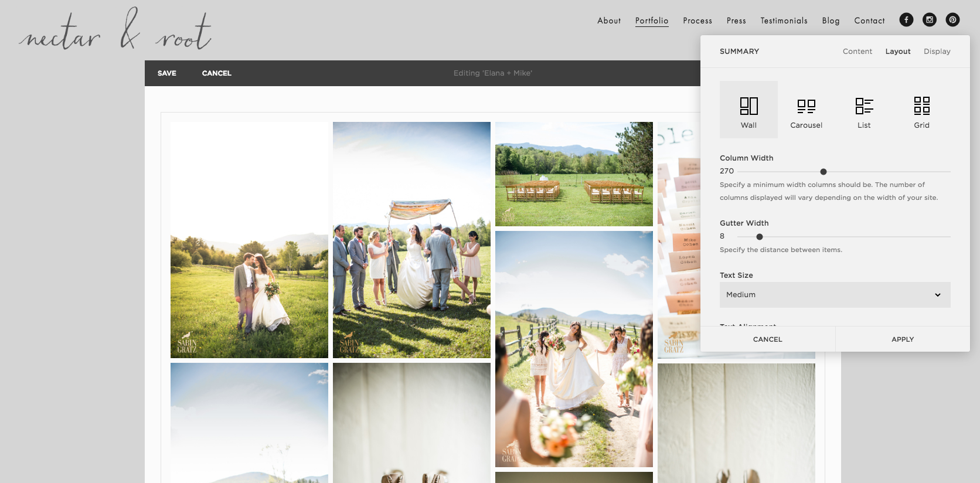The height and width of the screenshot is (483, 980).
Task: Visit the Blog nav link
Action: pyautogui.click(x=831, y=21)
